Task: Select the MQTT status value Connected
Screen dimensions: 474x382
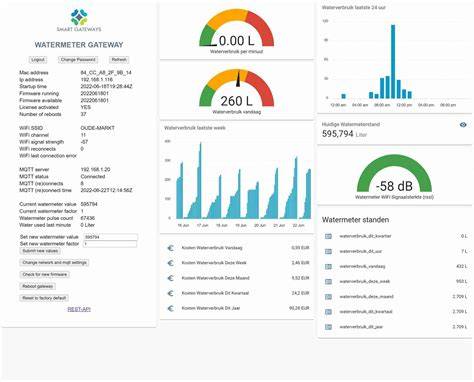Action: click(93, 177)
